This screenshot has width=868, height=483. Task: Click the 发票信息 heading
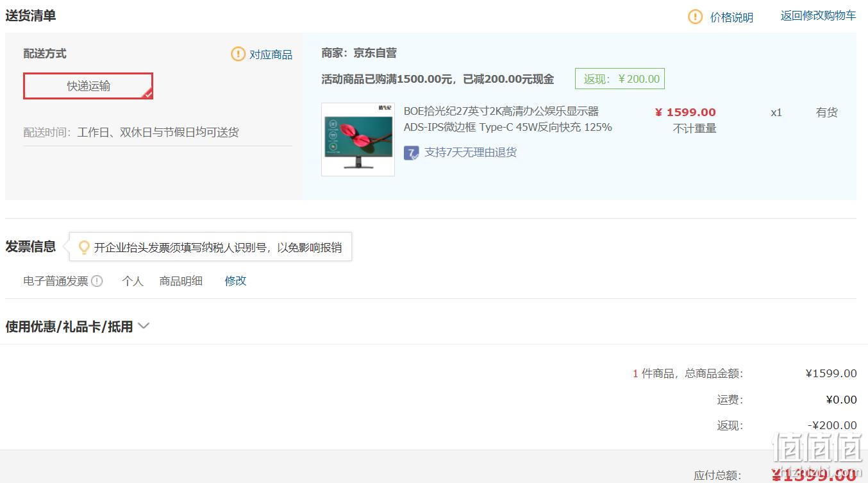(31, 246)
